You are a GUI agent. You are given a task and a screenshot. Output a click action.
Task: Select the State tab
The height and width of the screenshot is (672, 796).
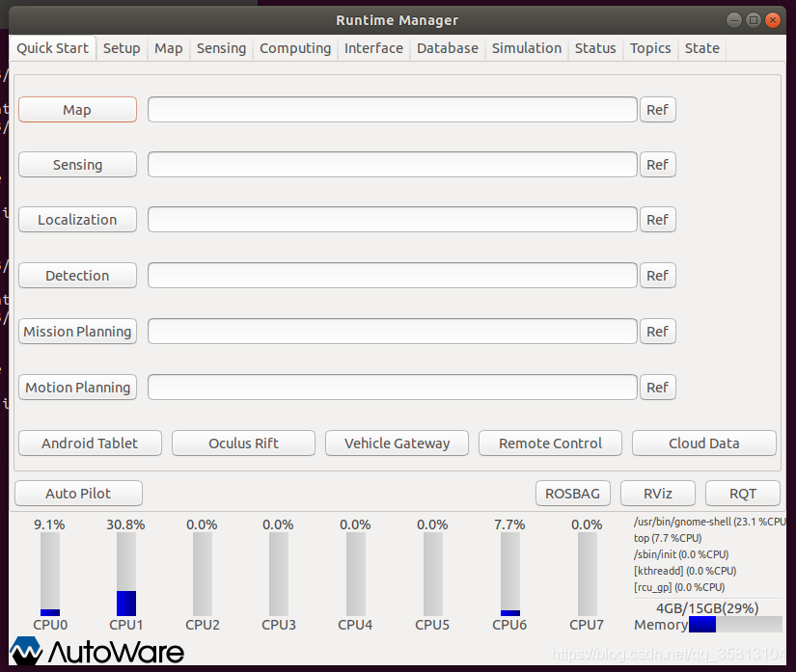pos(702,48)
